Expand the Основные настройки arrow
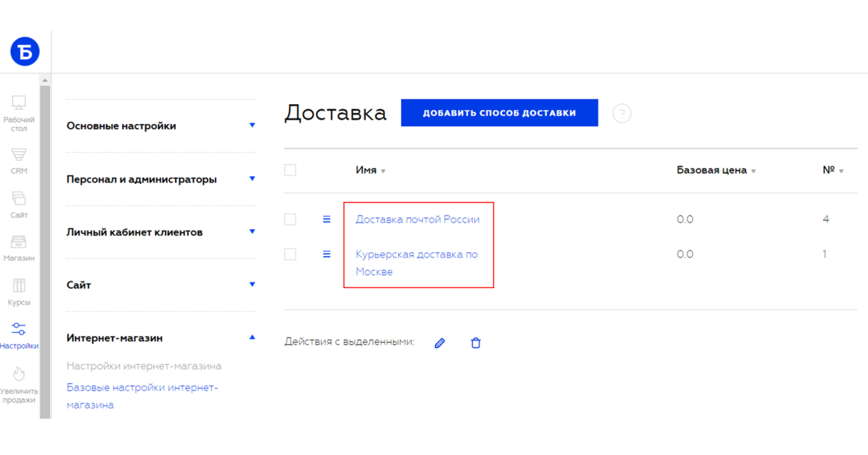Screen dimensions: 868x455 tap(252, 125)
